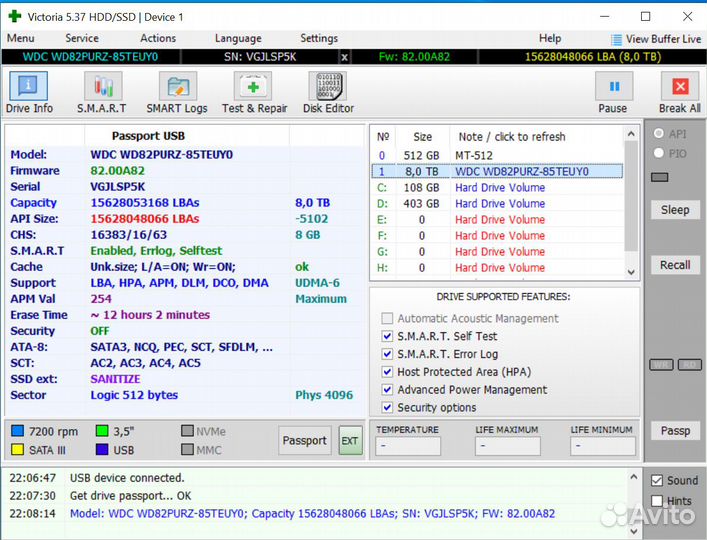Enable the Hints checkbox
The image size is (707, 540).
(657, 501)
